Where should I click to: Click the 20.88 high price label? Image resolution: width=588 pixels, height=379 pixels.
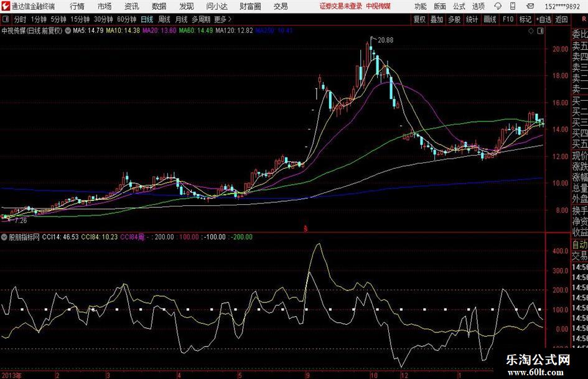click(x=385, y=40)
